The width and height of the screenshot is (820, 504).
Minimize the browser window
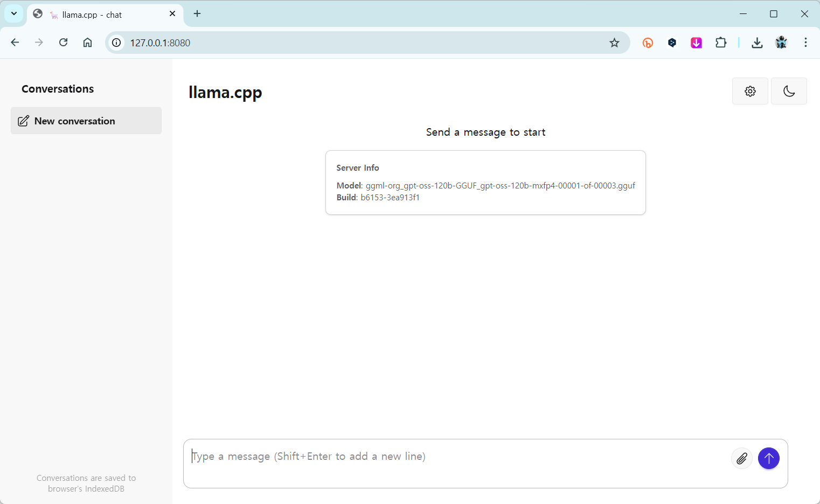[743, 14]
